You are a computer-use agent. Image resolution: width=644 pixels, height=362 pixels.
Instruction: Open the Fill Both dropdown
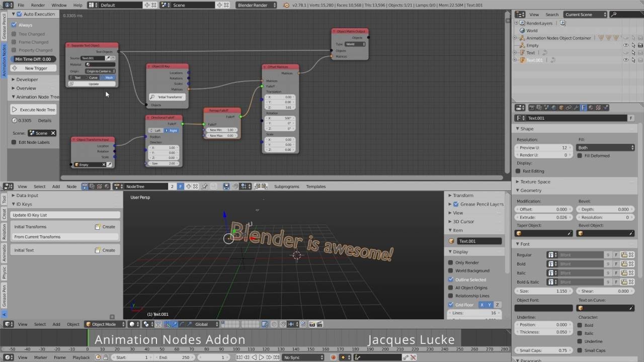click(x=606, y=148)
